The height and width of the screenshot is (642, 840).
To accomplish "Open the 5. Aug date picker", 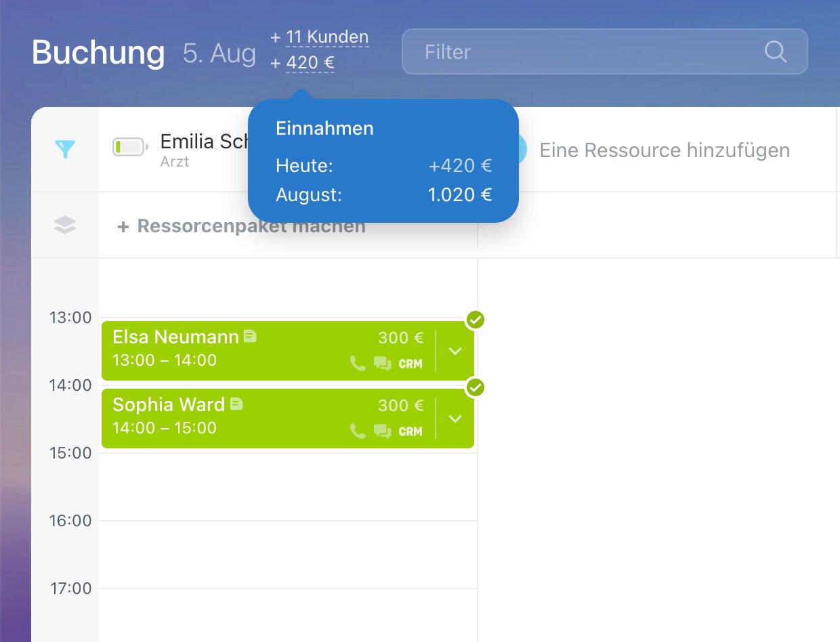I will (x=219, y=53).
